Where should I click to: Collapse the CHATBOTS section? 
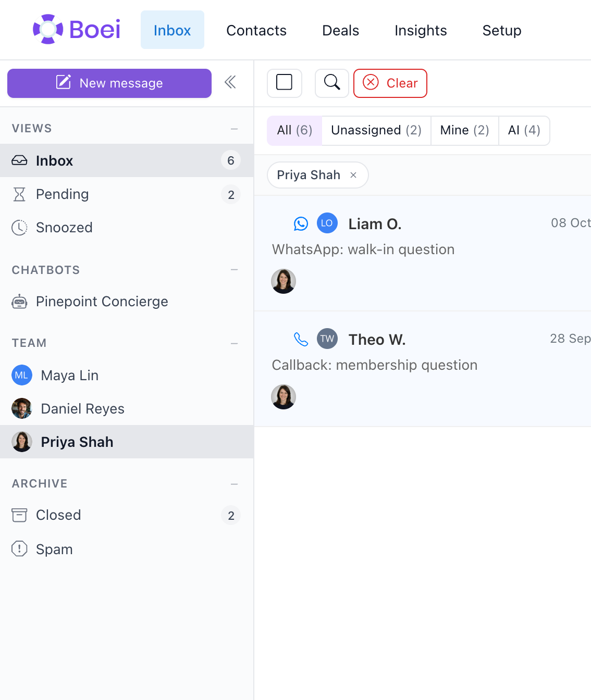pyautogui.click(x=235, y=270)
